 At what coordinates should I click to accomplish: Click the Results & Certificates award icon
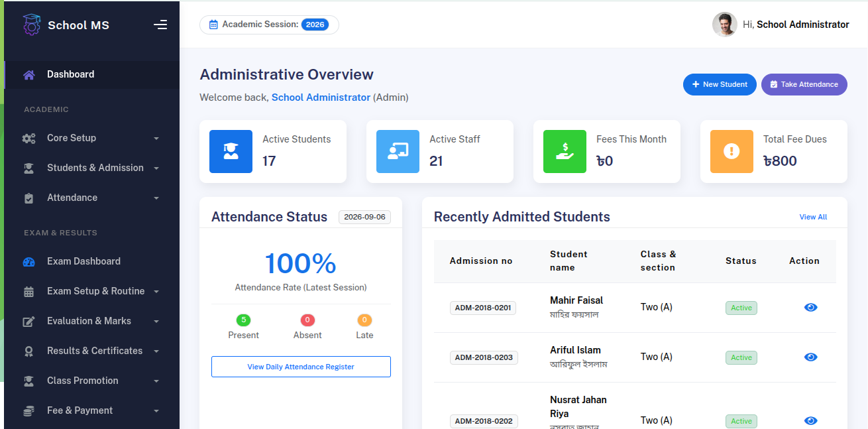click(28, 351)
